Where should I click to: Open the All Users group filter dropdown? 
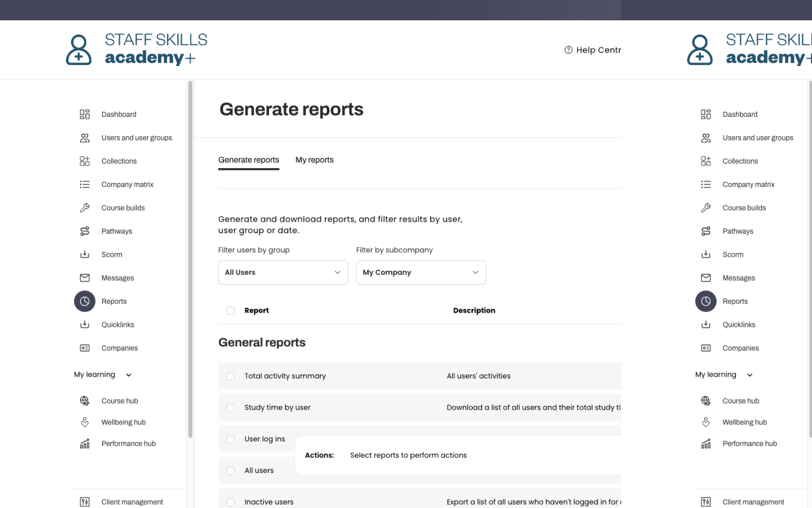pos(283,272)
